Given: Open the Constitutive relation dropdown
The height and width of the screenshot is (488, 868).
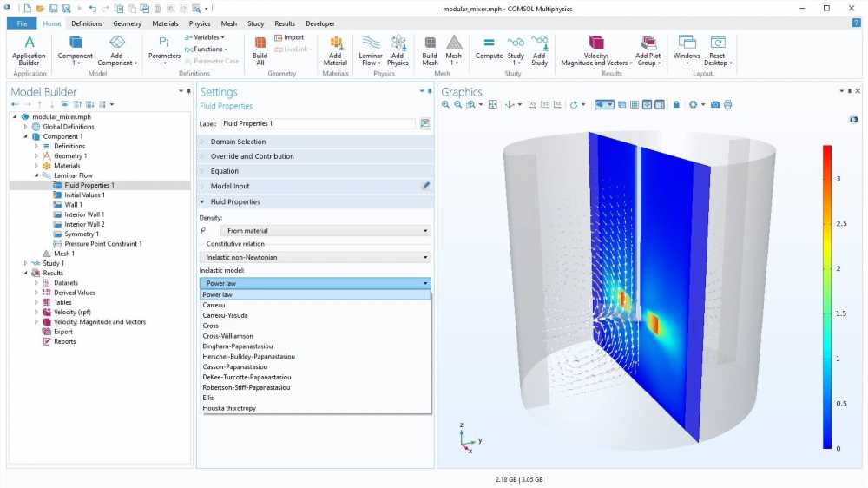Looking at the screenshot, I should pyautogui.click(x=315, y=258).
